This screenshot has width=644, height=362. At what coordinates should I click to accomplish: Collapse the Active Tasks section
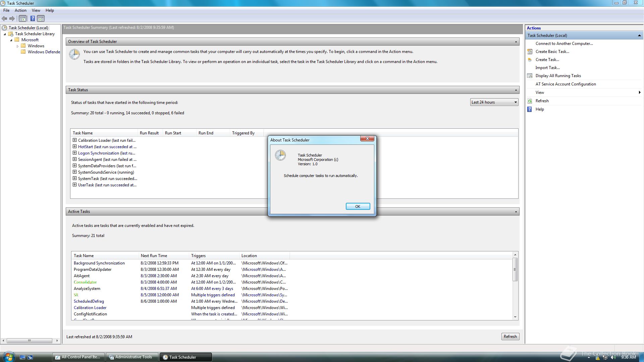coord(516,212)
